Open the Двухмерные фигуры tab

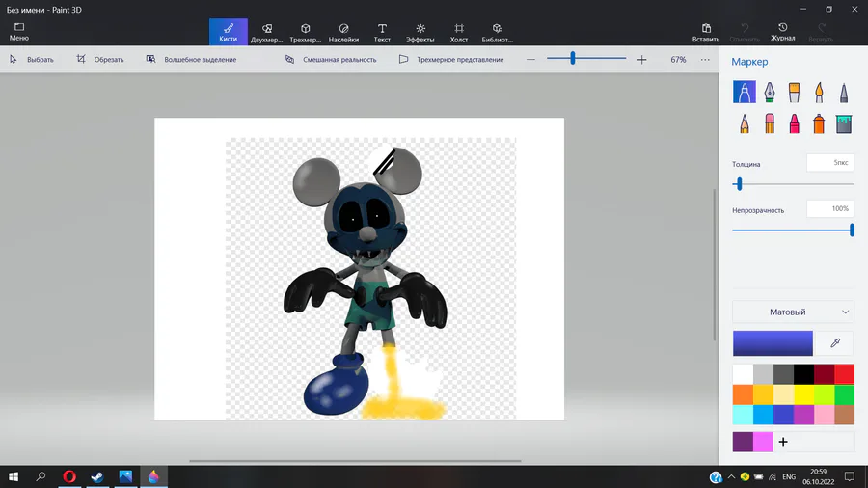pos(267,32)
